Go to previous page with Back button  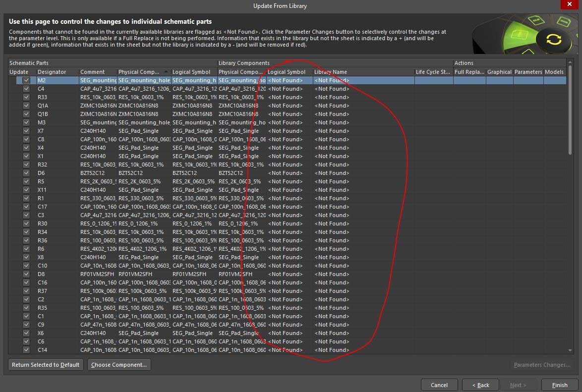tap(480, 385)
